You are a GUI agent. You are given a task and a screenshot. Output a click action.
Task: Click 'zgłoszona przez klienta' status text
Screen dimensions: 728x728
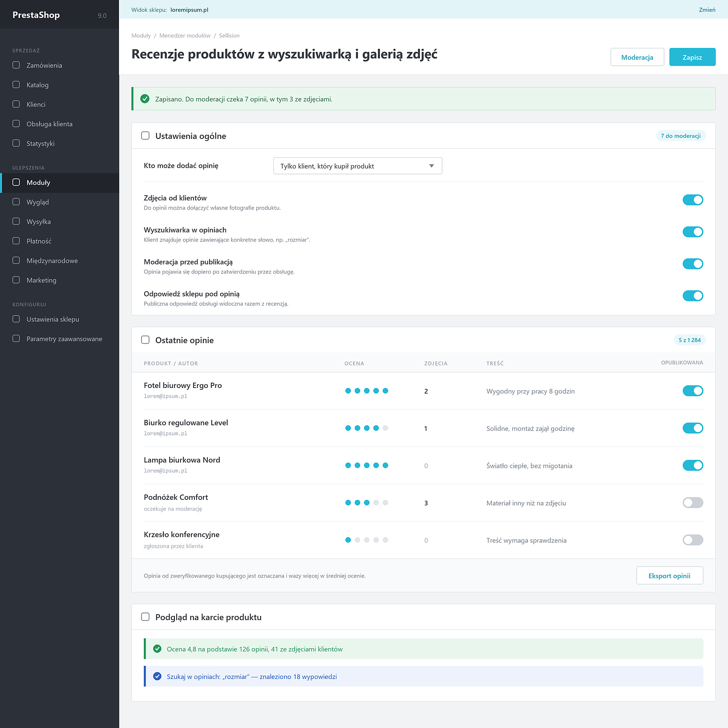pyautogui.click(x=173, y=546)
